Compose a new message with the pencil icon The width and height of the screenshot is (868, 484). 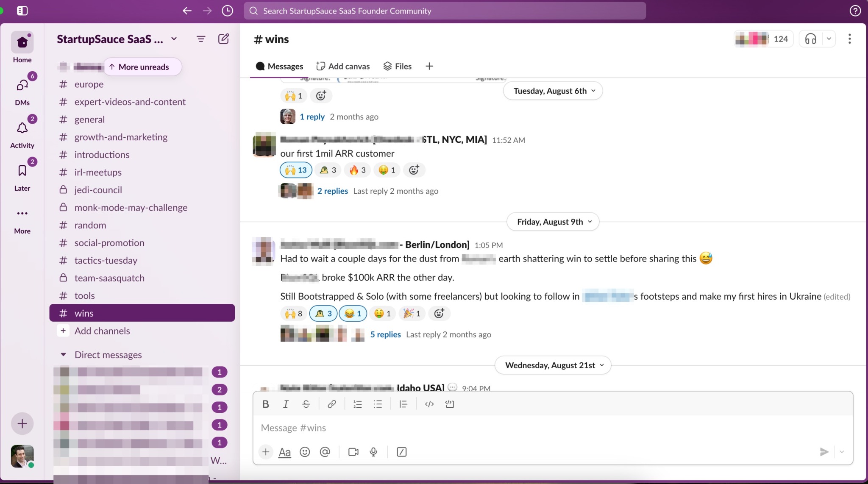click(x=223, y=39)
